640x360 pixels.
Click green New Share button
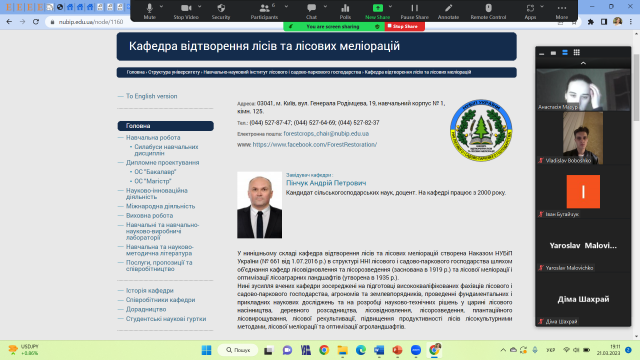click(x=378, y=11)
